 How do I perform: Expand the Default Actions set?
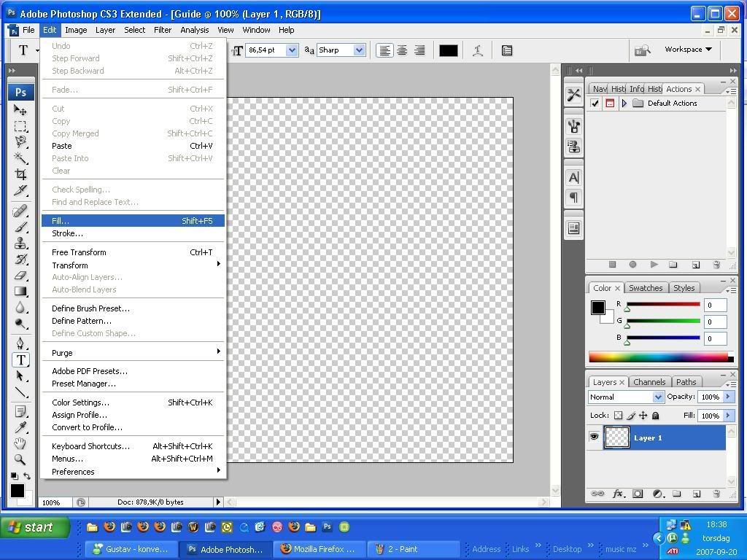pos(624,103)
